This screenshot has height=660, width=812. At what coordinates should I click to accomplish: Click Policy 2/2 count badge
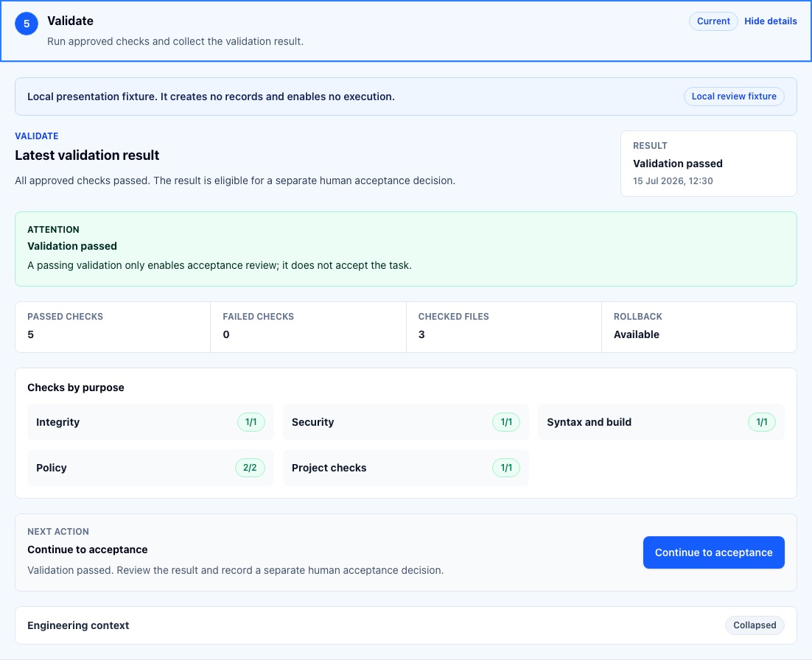coord(250,468)
